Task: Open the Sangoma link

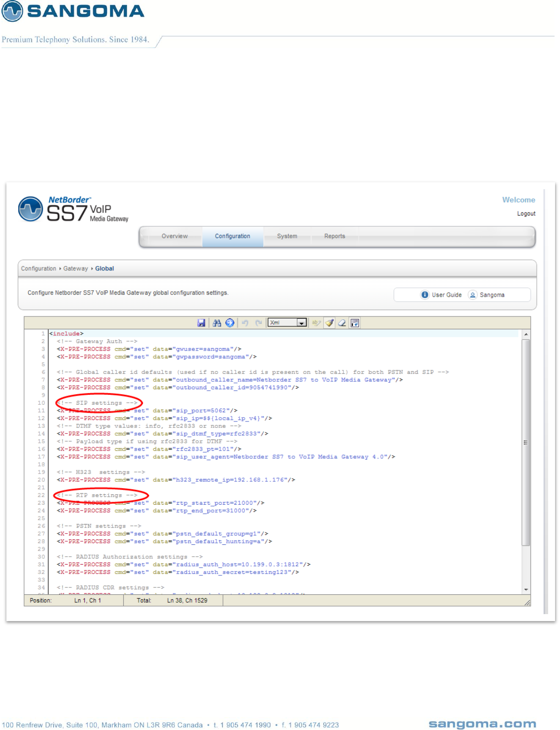Action: [492, 295]
